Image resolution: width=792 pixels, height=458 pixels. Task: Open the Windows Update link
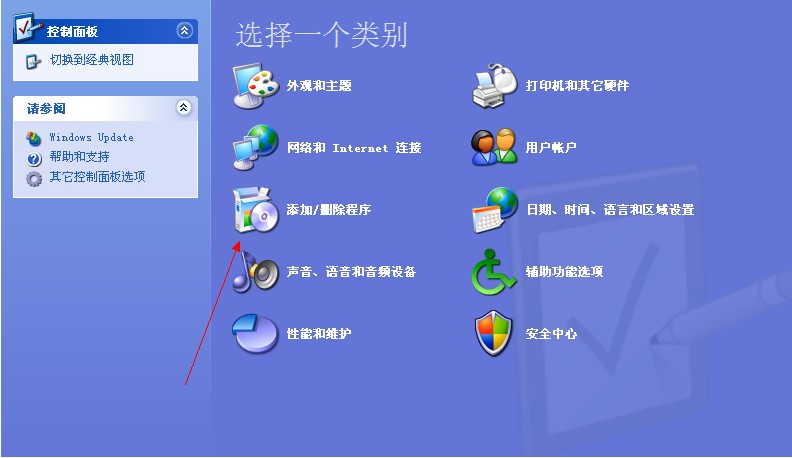pos(91,137)
